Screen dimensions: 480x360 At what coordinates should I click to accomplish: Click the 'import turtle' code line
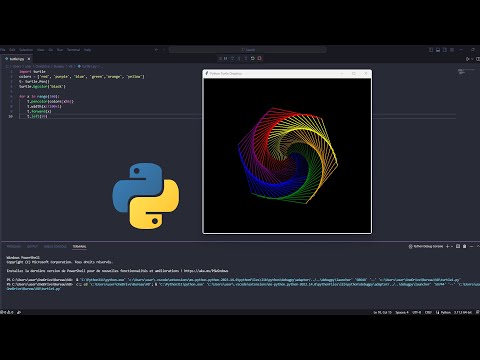point(32,71)
